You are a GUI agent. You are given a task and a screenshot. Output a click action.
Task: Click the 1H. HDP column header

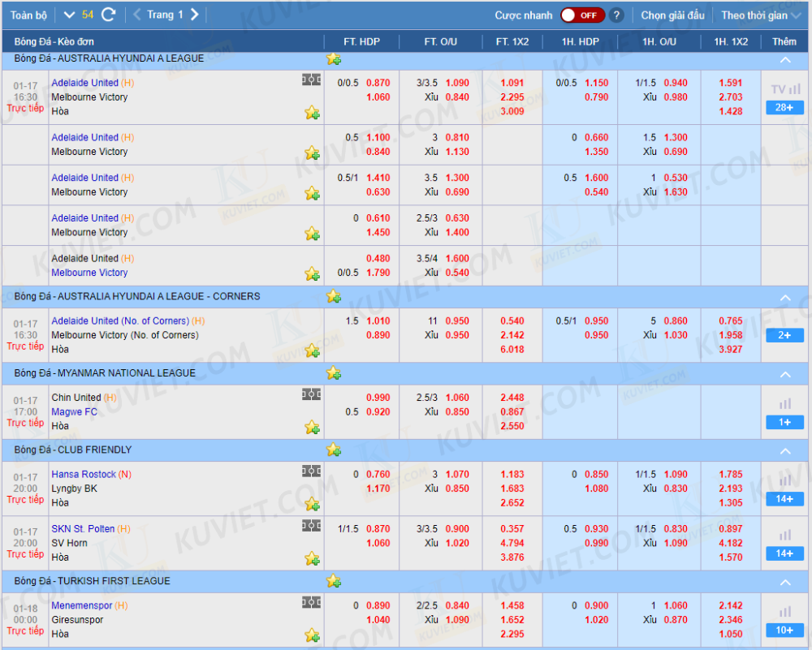[580, 42]
